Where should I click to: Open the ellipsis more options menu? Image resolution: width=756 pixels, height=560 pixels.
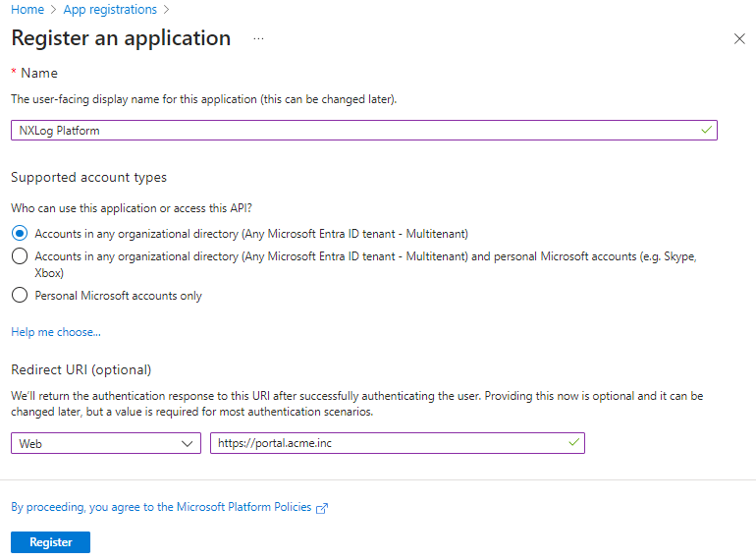[x=259, y=38]
